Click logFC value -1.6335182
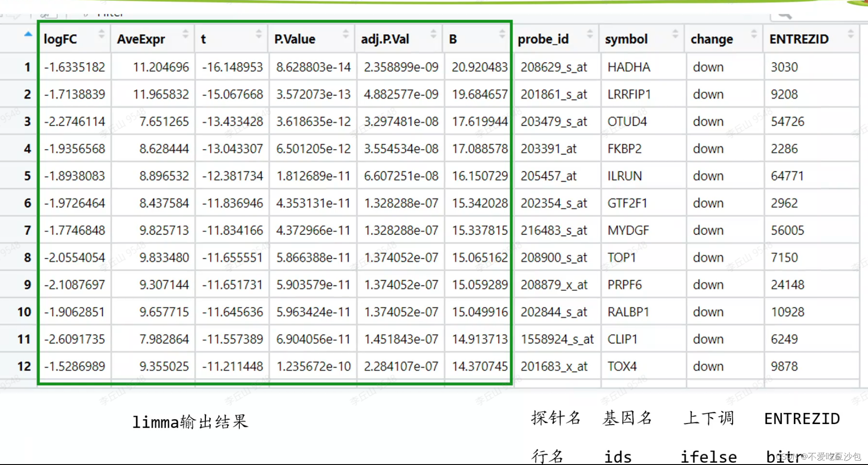Viewport: 868px width, 465px height. [74, 67]
